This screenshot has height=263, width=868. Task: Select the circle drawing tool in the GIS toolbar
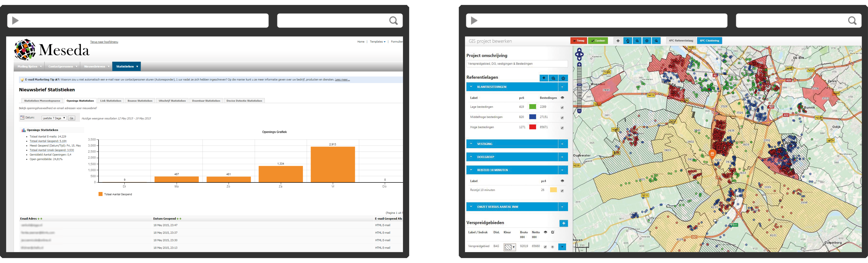tap(647, 41)
